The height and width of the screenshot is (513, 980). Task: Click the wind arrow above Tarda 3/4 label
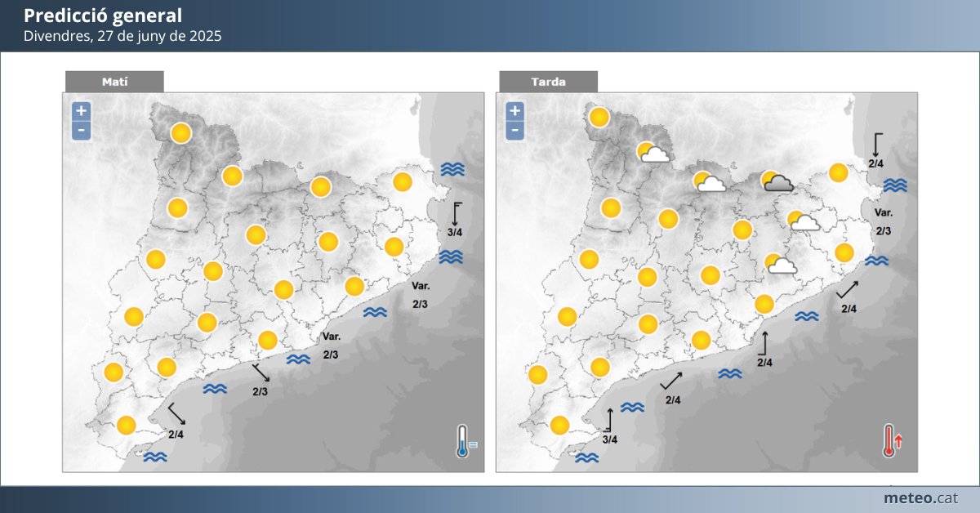[x=609, y=420]
